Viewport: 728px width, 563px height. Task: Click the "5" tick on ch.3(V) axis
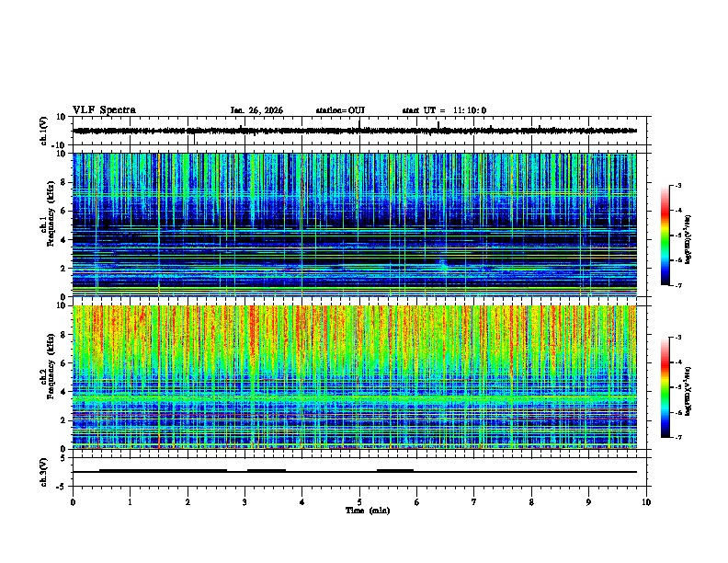point(63,457)
